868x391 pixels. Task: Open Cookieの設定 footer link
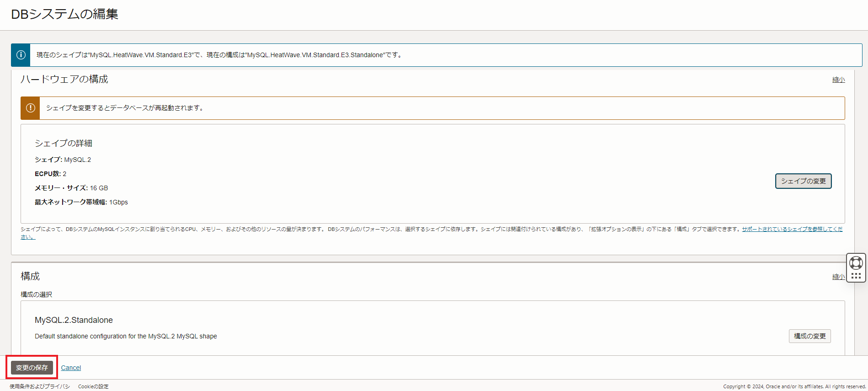click(x=93, y=386)
